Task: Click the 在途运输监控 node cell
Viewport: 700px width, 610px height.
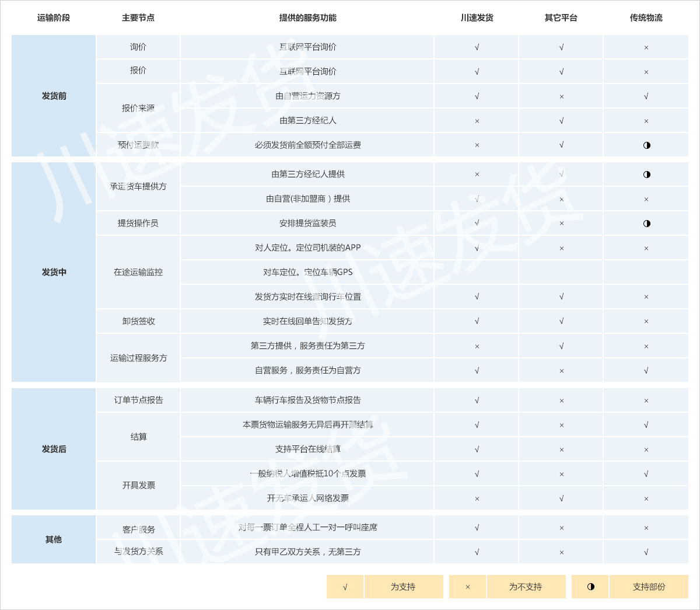Action: point(138,272)
